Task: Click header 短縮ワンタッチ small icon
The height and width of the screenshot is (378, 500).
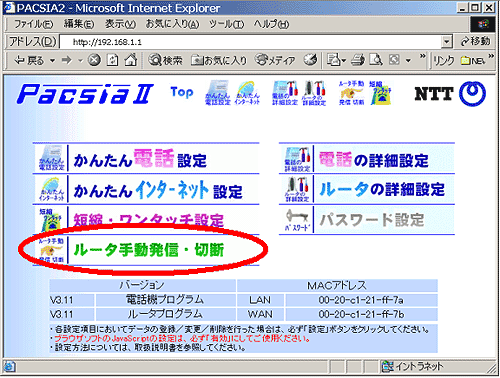Action: [380, 93]
